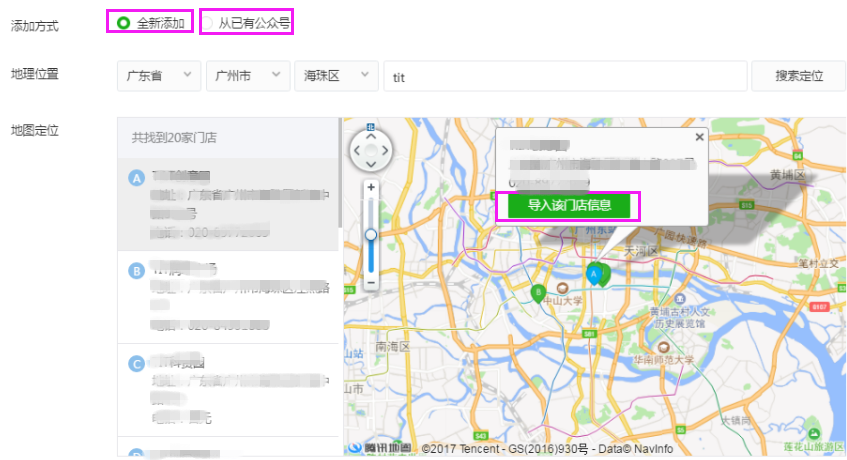Screen dimensions: 847x460
Task: Open the 海珠区 district dropdown
Action: (336, 76)
